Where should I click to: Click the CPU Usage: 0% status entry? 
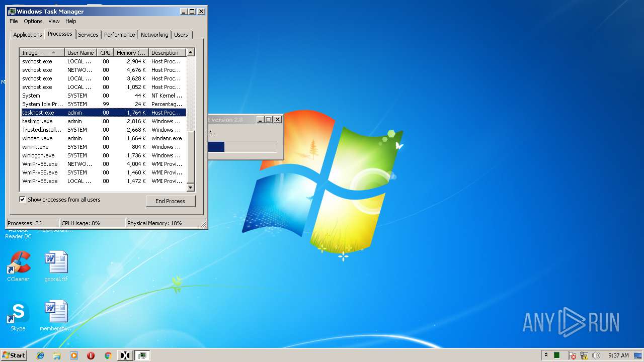(x=93, y=223)
